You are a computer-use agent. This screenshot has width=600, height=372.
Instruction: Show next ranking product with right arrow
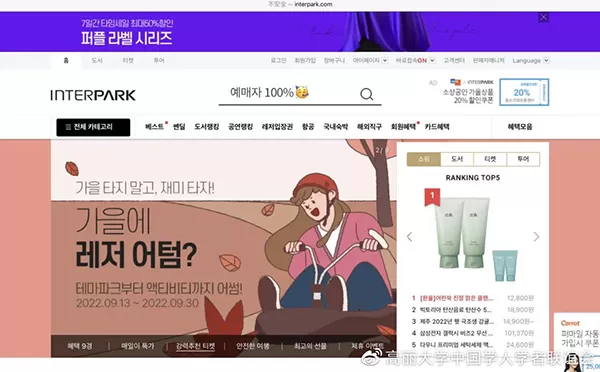tap(536, 237)
